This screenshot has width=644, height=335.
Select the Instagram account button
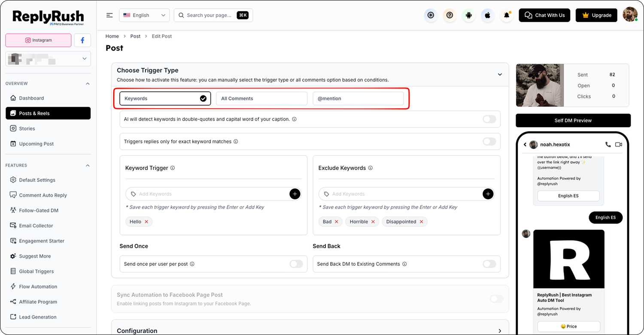point(38,40)
